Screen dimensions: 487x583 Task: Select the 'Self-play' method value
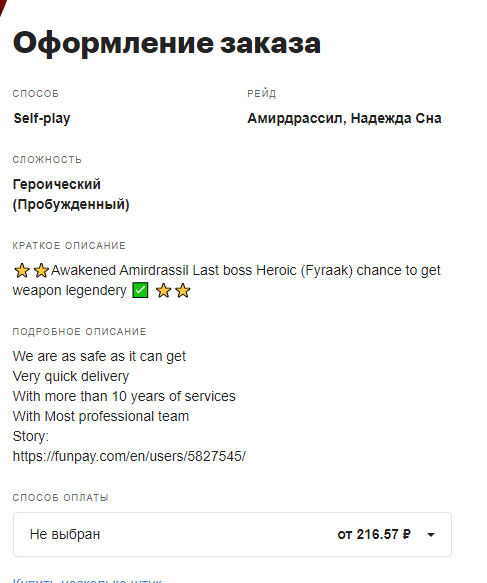click(x=42, y=119)
